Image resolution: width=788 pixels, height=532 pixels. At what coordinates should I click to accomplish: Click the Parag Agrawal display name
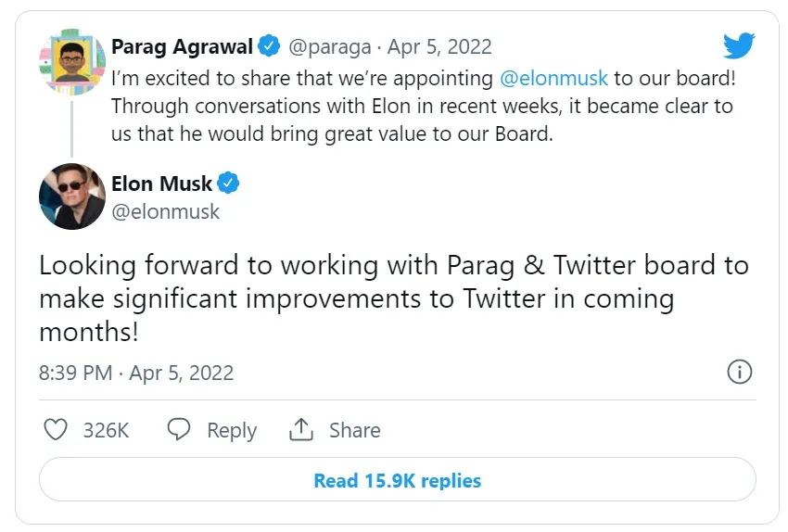pos(182,46)
